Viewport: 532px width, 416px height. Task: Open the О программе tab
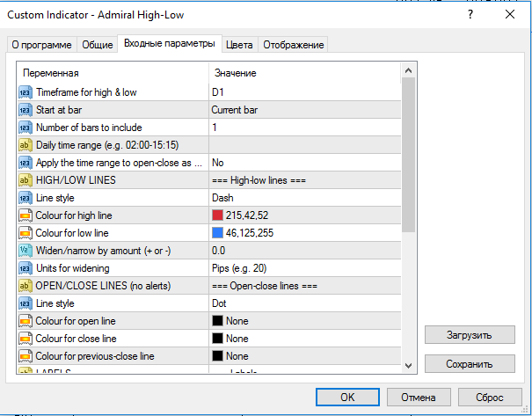41,45
